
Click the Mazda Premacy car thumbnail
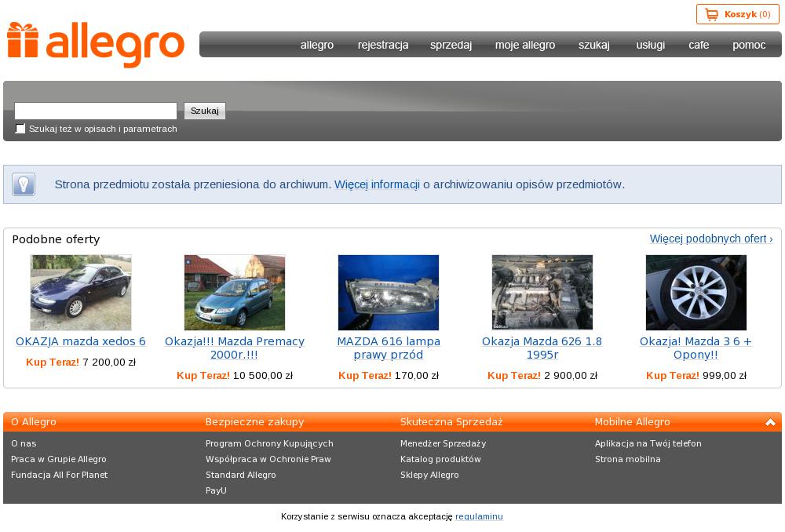point(234,292)
